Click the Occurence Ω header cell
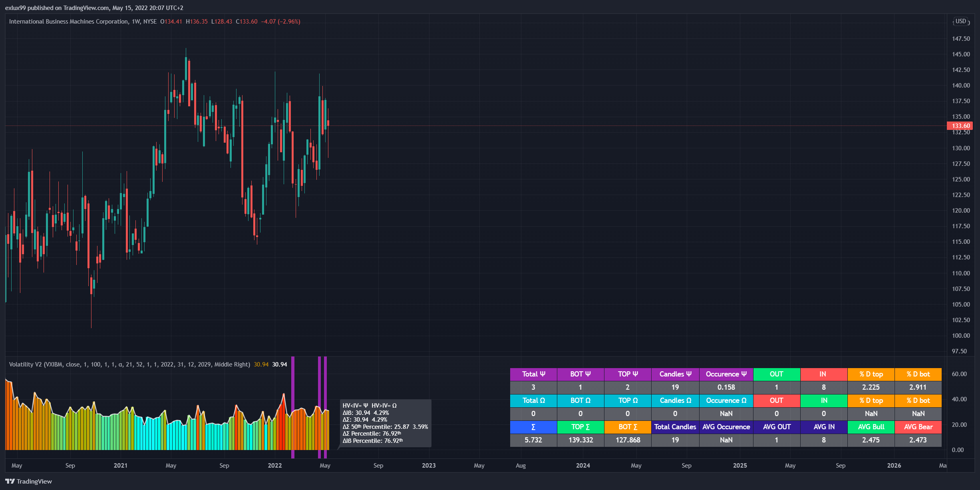 click(726, 401)
